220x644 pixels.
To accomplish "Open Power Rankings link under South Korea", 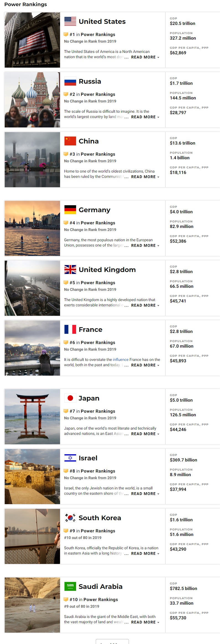I will tap(98, 531).
